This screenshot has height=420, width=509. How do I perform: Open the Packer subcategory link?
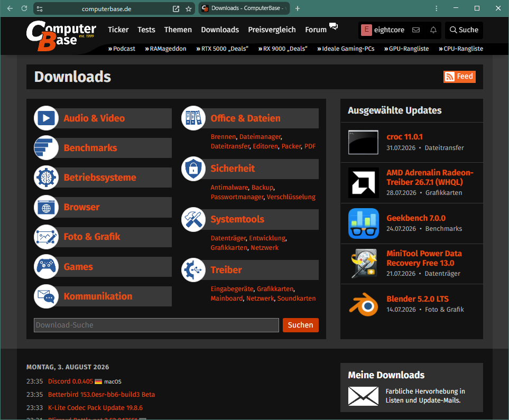(x=291, y=146)
